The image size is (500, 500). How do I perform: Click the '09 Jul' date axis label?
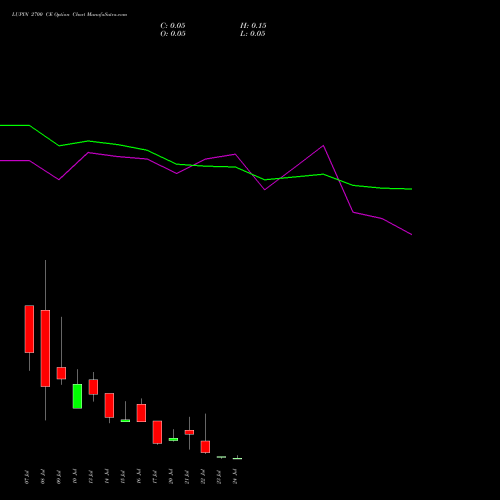point(59,477)
